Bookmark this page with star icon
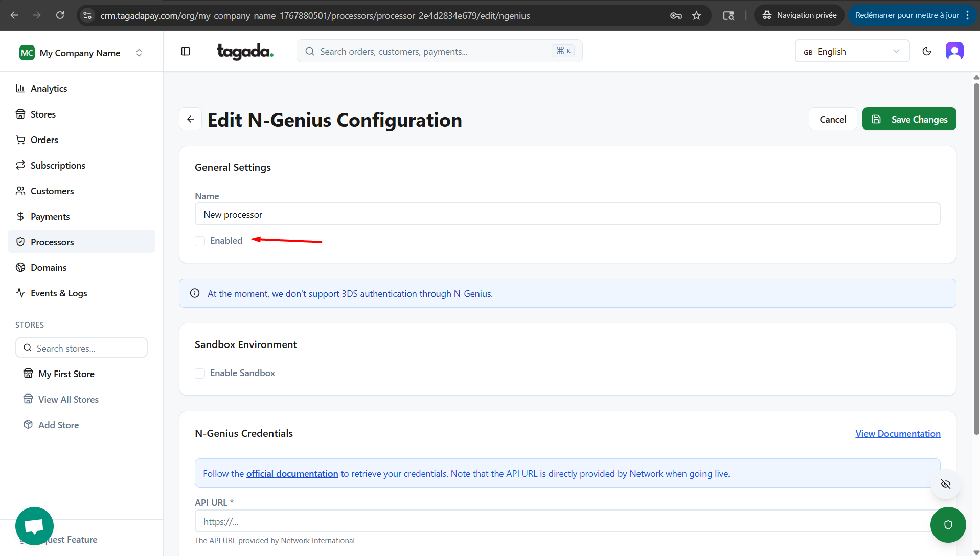This screenshot has height=556, width=980. [x=696, y=15]
